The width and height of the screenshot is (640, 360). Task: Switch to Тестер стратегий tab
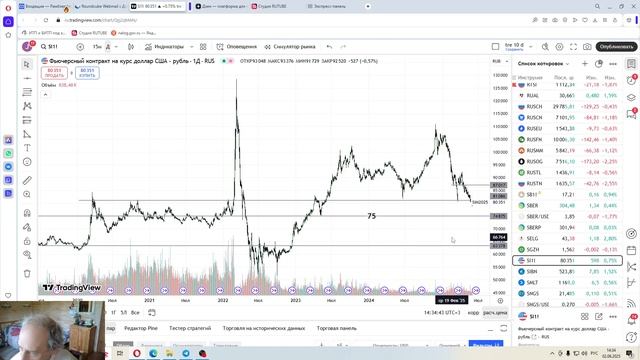point(190,328)
